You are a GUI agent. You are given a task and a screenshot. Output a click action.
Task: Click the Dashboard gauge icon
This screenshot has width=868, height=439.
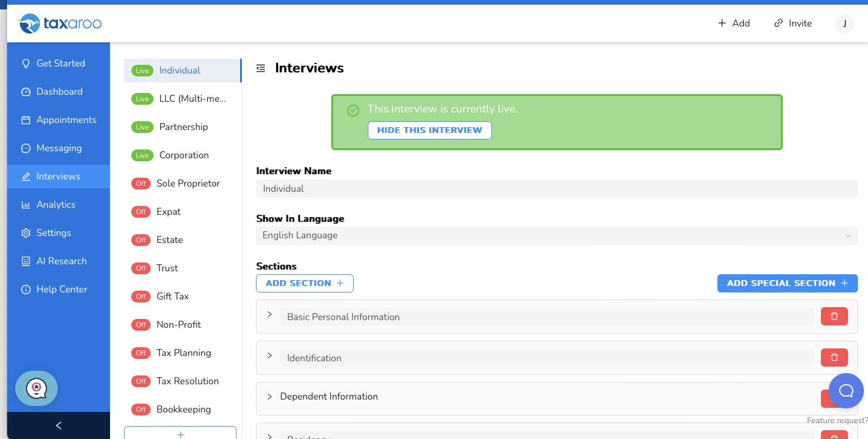coord(26,92)
